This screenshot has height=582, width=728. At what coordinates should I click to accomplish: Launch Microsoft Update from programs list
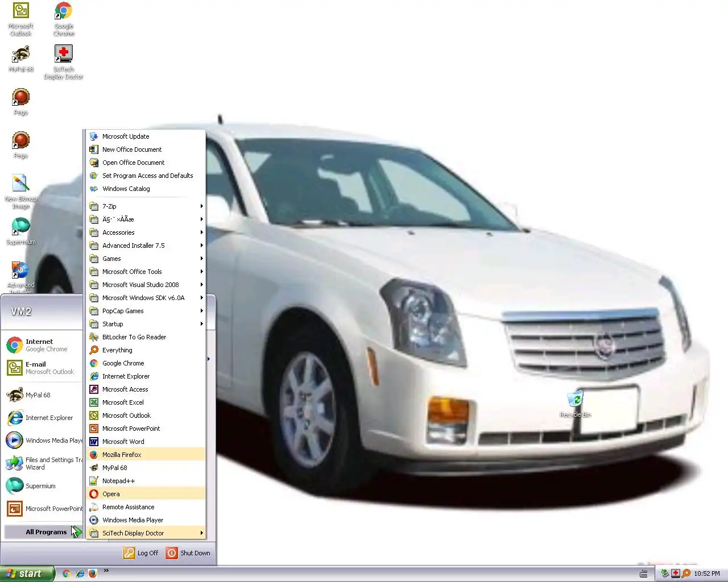click(x=146, y=136)
